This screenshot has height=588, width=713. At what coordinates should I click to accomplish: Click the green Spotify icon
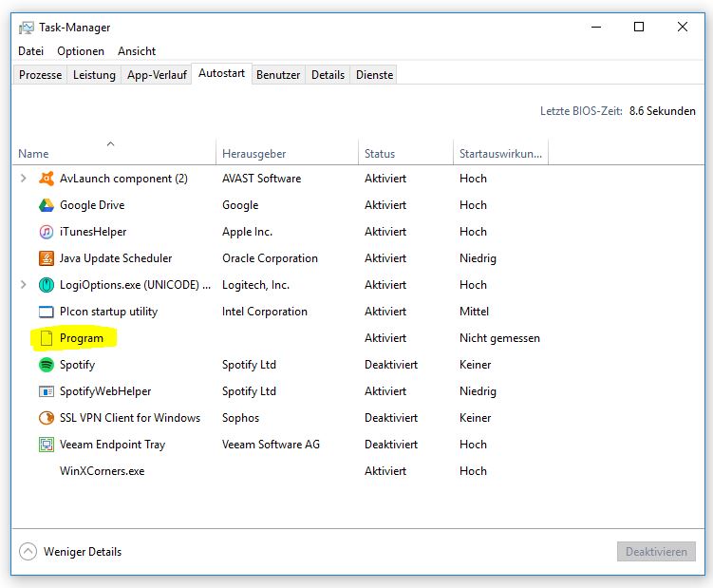47,365
